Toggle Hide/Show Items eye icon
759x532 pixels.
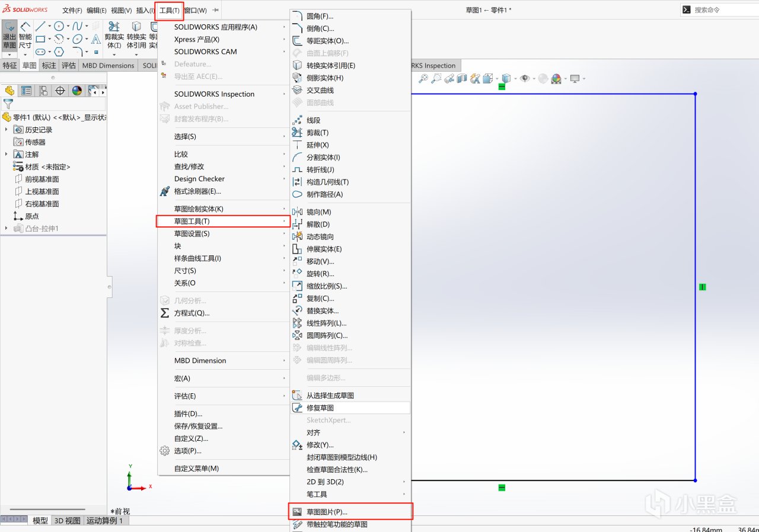point(524,78)
